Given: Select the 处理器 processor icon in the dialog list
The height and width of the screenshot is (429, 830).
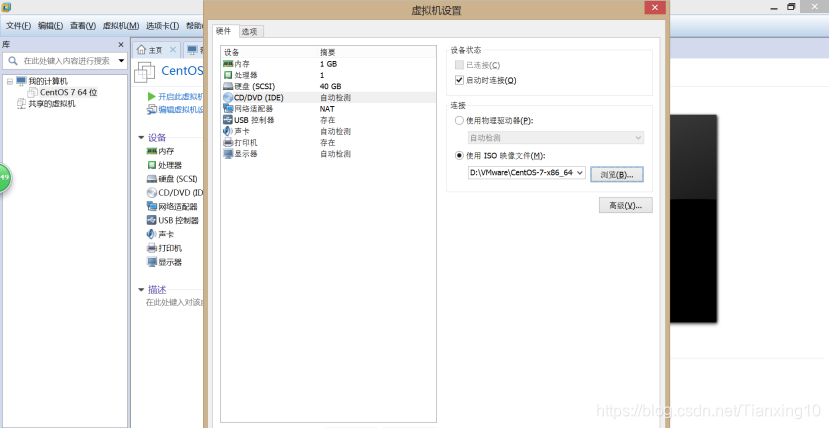Looking at the screenshot, I should [228, 75].
